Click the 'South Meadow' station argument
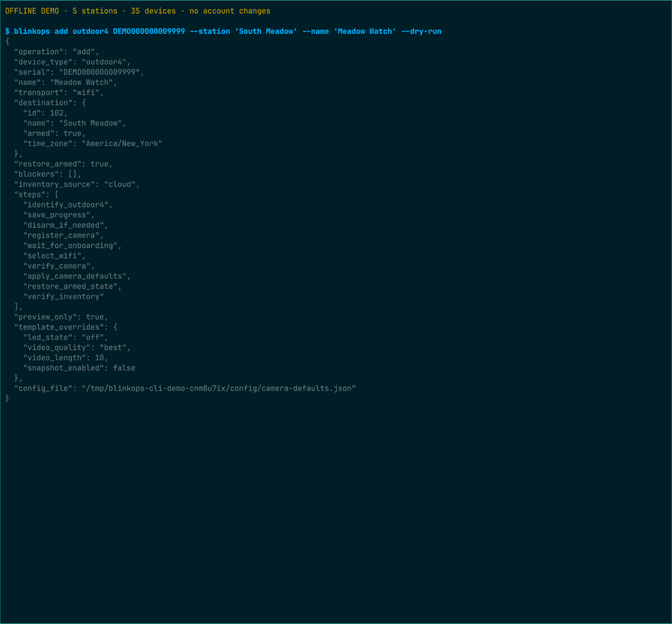 [266, 32]
